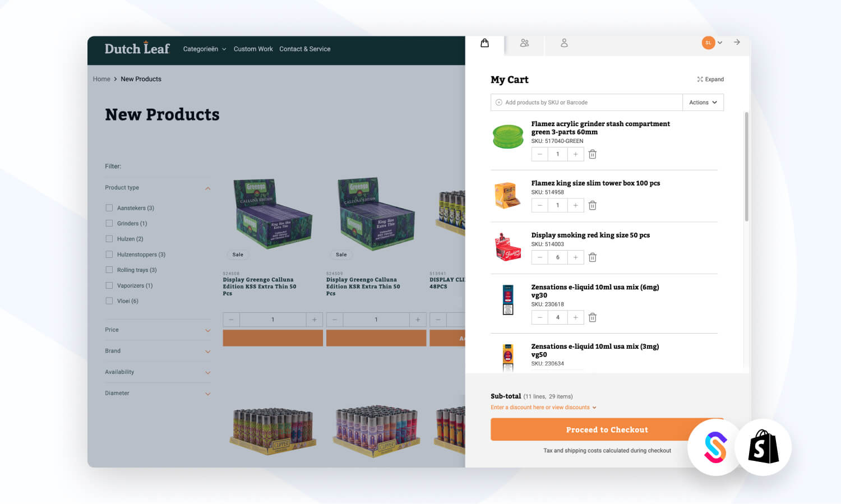841x504 pixels.
Task: Check the Vaporizers (1) filter
Action: pos(109,285)
